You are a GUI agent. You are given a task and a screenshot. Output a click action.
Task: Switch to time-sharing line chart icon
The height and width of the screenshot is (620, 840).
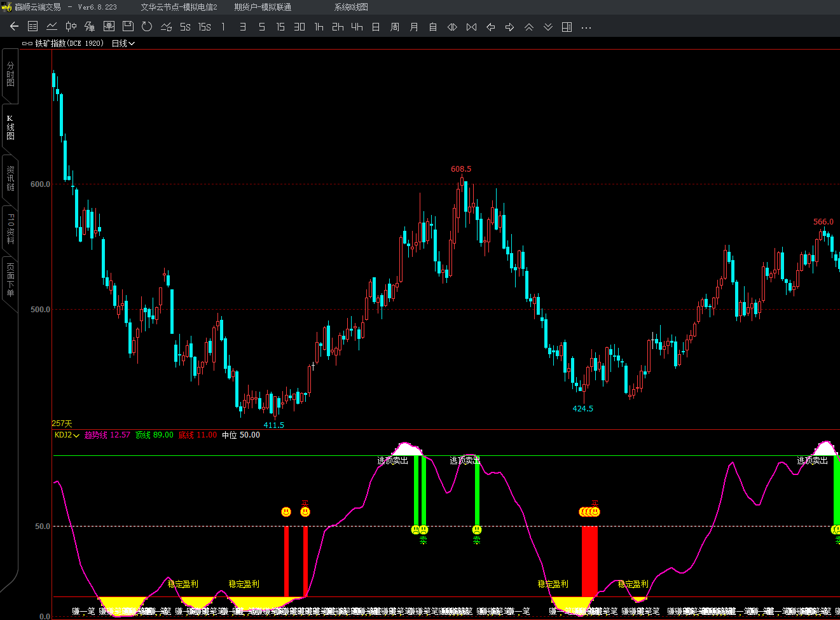(x=52, y=27)
